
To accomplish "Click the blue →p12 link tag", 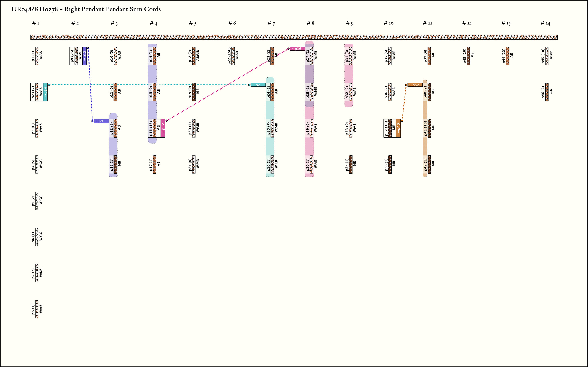I will (x=84, y=56).
